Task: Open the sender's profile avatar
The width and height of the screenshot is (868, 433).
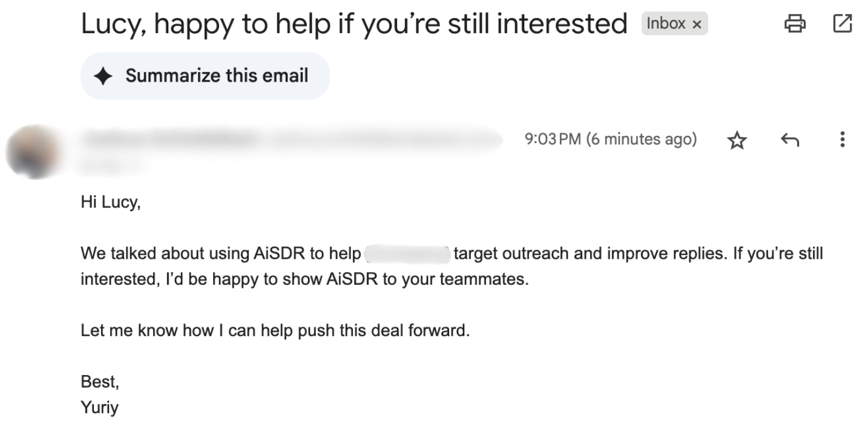Action: coord(33,152)
